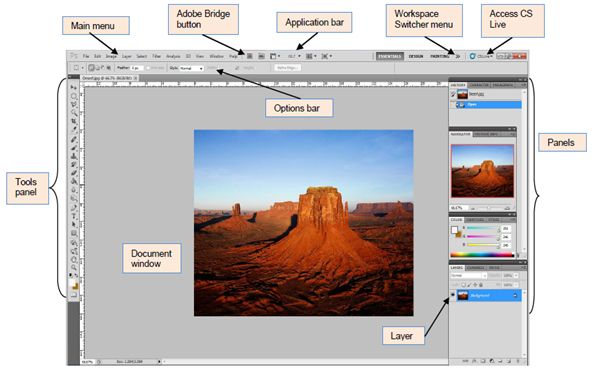Screen dimensions: 595x373
Task: Select the Crop tool in Tools panel
Action: (x=74, y=121)
